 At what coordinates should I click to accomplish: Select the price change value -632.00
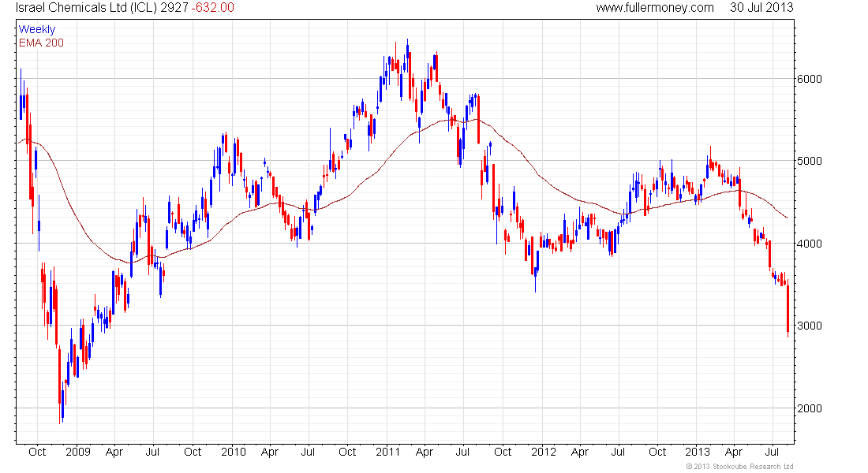tap(212, 8)
